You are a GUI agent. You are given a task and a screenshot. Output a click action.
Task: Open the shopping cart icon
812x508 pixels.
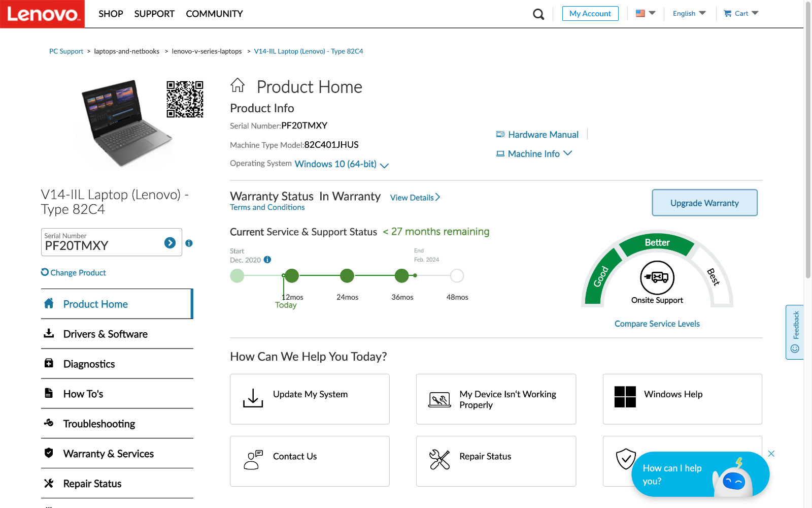coord(728,14)
